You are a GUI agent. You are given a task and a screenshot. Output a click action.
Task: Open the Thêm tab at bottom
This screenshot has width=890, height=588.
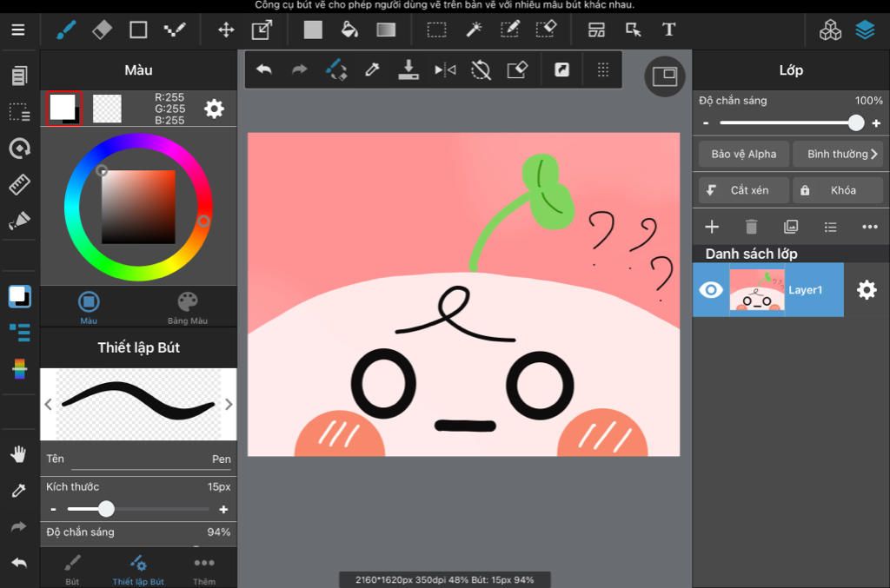204,569
